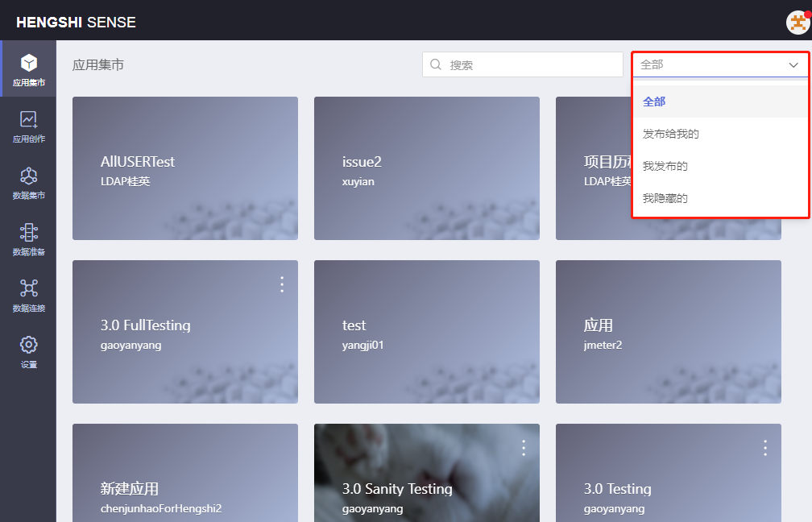Open the AllUSERTest app card
Screen dimensions: 812x522
[x=185, y=168]
